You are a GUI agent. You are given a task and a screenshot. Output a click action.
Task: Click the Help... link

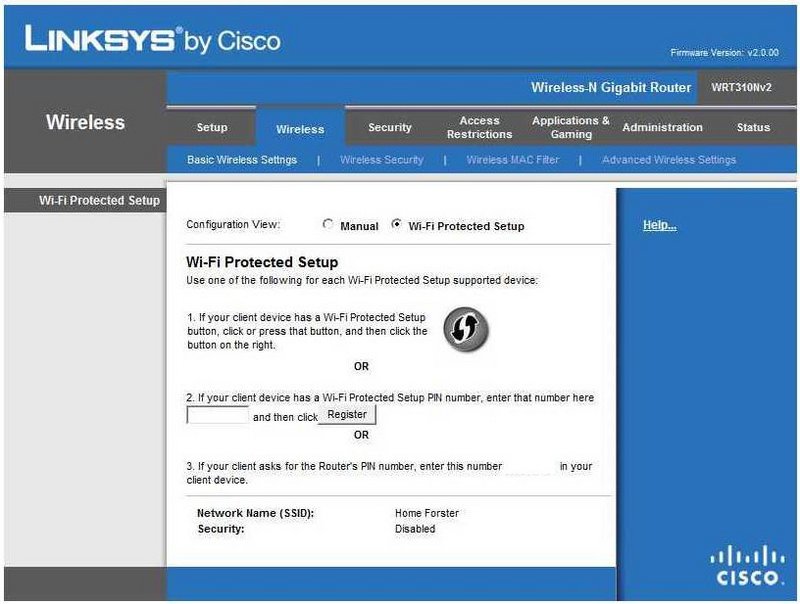pyautogui.click(x=660, y=225)
